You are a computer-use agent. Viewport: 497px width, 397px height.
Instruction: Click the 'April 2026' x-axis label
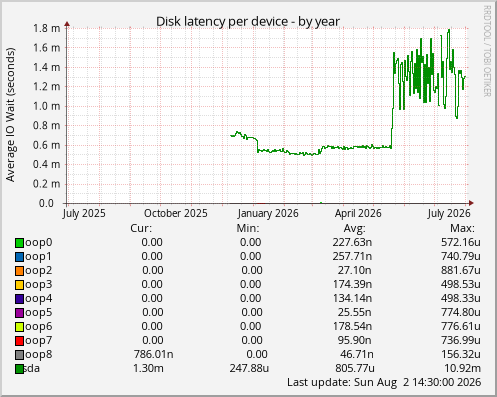tap(358, 213)
